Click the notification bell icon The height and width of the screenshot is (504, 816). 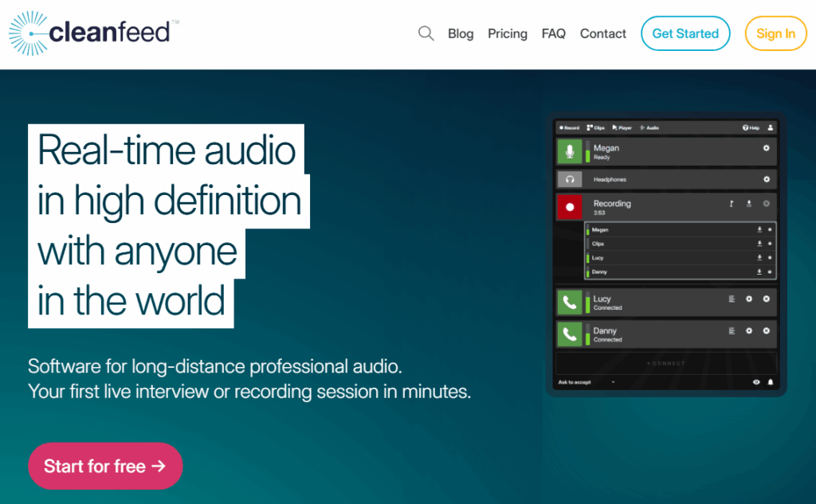point(771,382)
